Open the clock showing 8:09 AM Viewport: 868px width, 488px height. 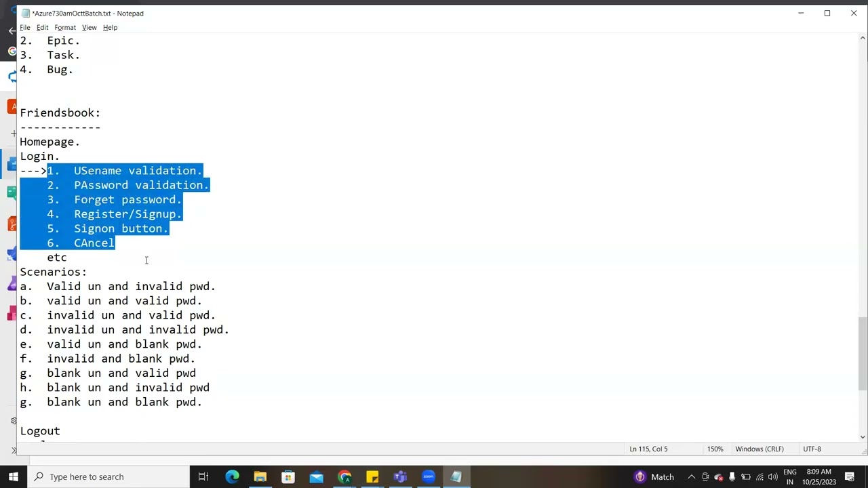point(819,476)
